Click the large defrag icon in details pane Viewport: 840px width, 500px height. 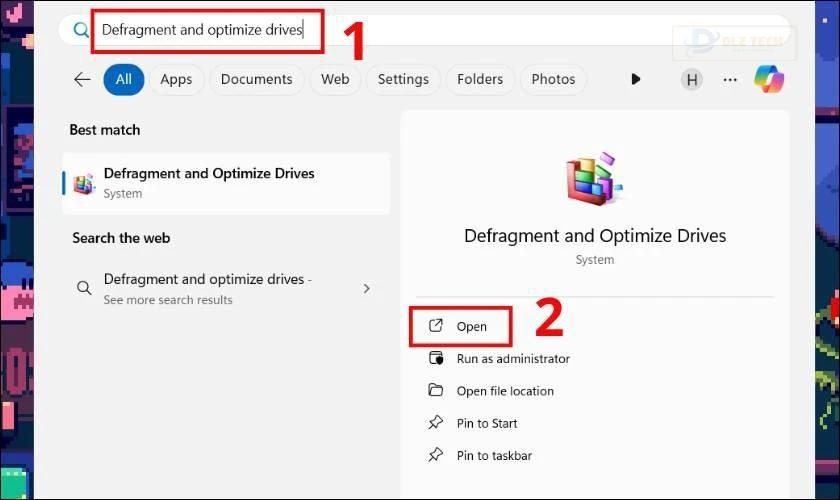pos(595,178)
